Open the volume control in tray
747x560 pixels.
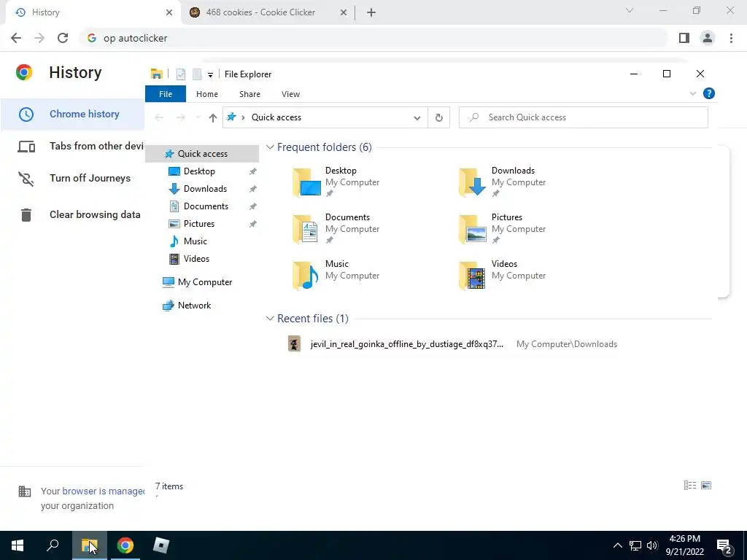point(652,545)
